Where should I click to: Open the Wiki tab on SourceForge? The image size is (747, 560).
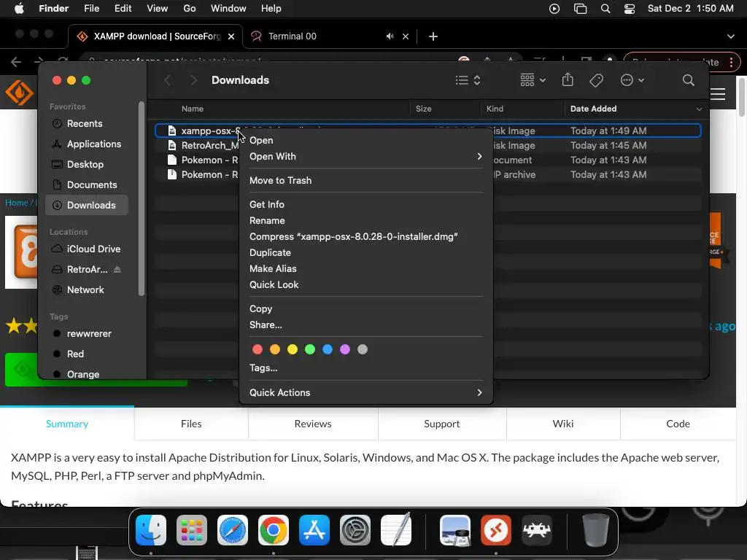(x=563, y=424)
